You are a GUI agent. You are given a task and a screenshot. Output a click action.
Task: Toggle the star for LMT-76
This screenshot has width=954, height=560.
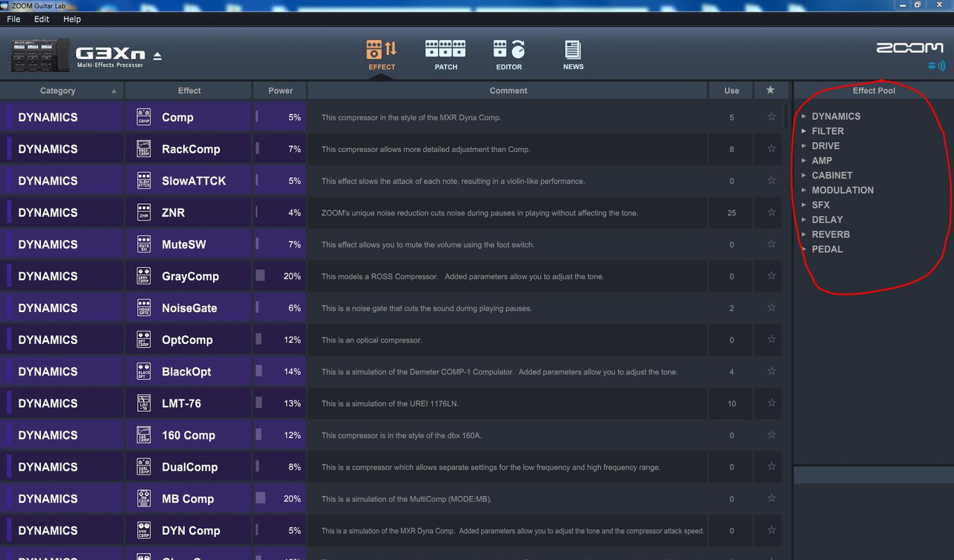(771, 403)
